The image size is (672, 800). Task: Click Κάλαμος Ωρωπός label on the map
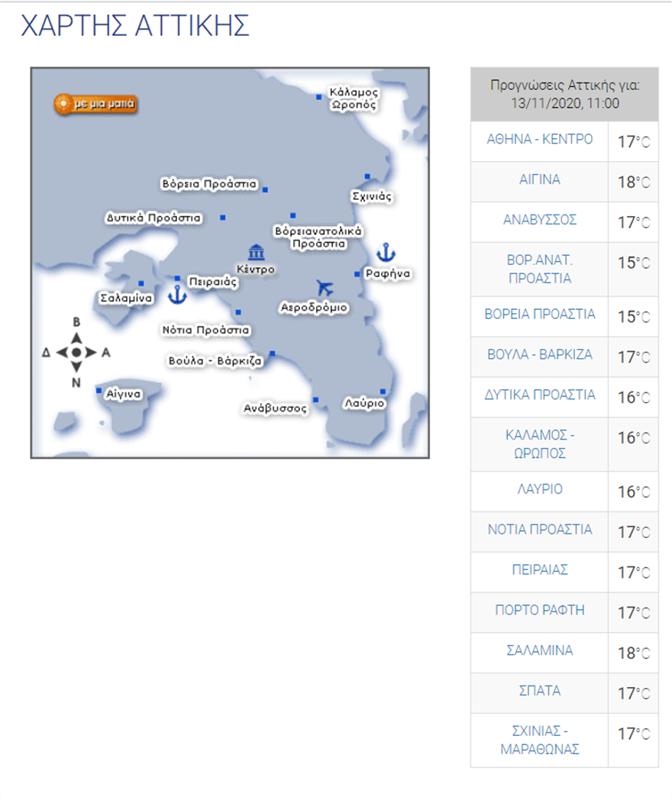pyautogui.click(x=354, y=99)
